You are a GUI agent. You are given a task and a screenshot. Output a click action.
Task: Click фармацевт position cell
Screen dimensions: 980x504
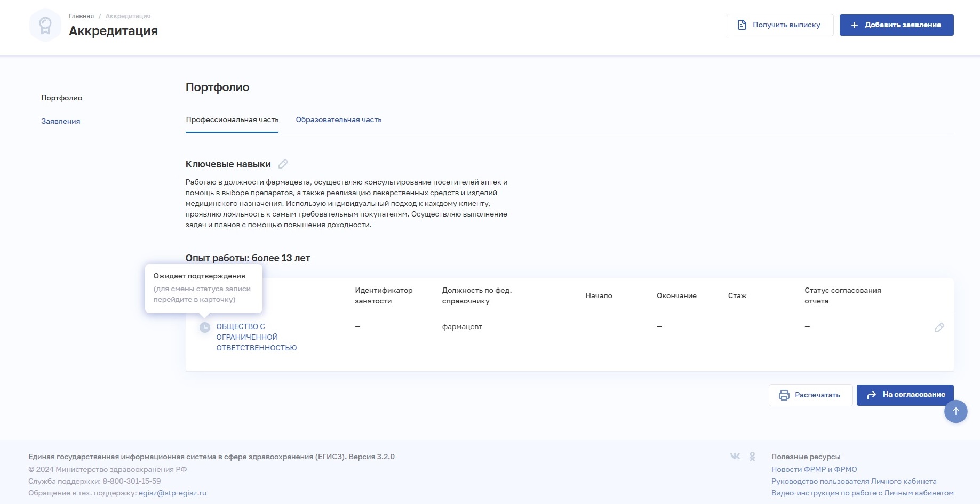pyautogui.click(x=462, y=326)
